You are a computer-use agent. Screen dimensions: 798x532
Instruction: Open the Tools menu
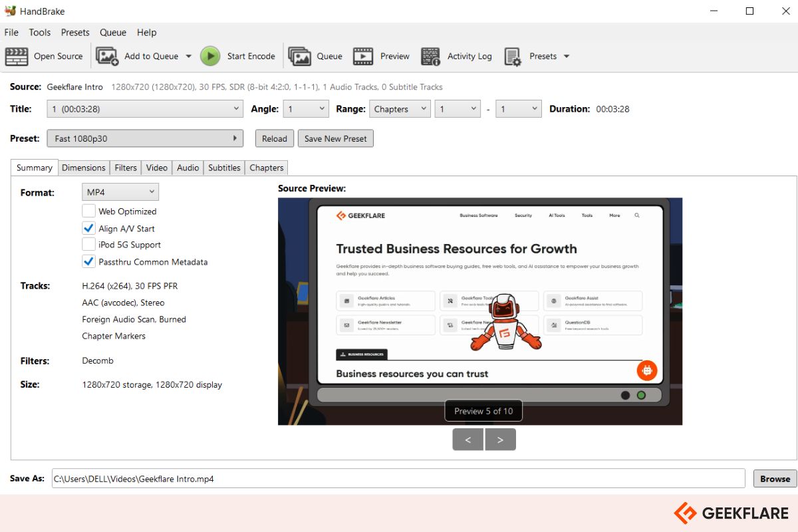tap(40, 32)
